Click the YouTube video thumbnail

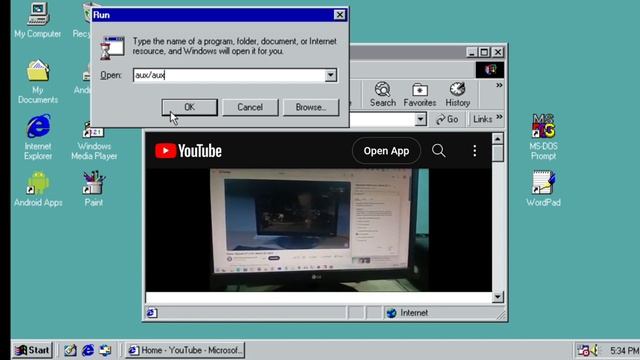tap(319, 229)
